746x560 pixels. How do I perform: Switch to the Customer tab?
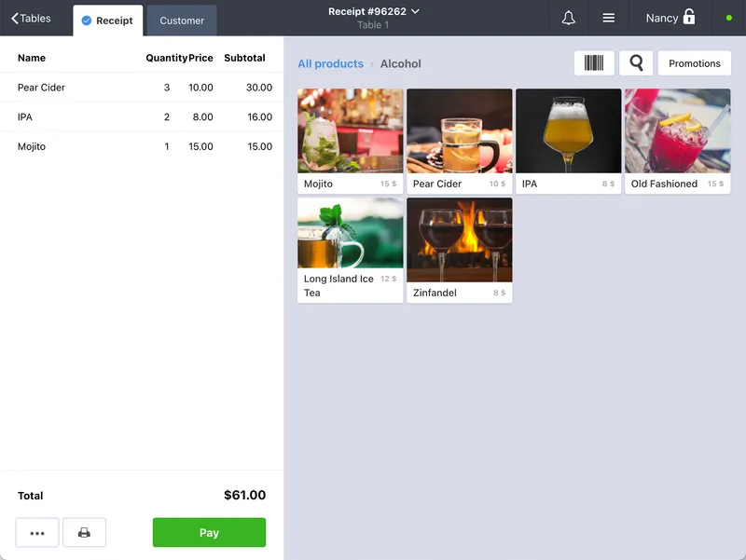(182, 20)
